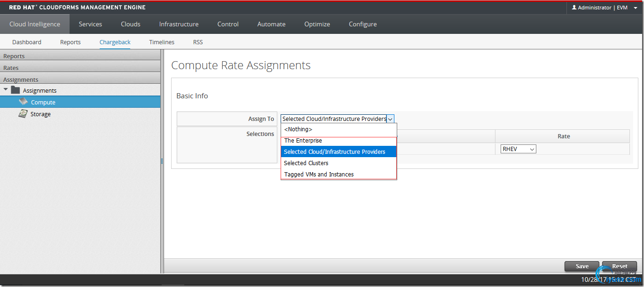Image resolution: width=644 pixels, height=287 pixels.
Task: Open the Clouds menu
Action: click(131, 24)
